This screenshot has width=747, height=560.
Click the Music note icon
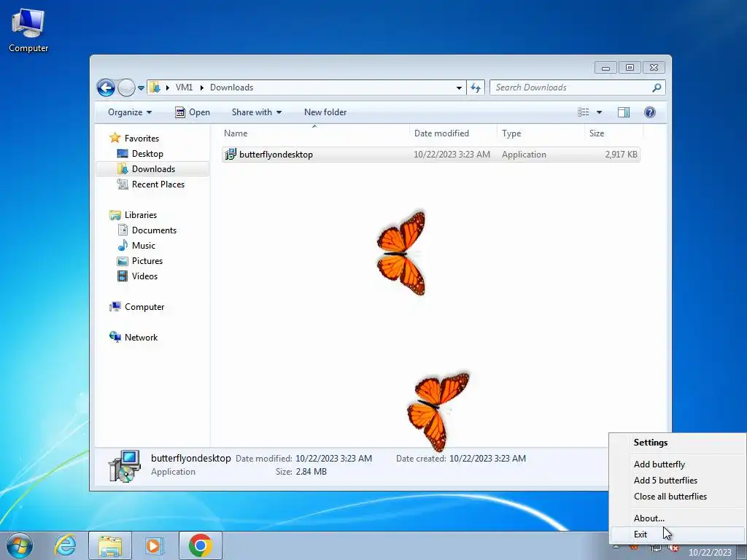(123, 246)
